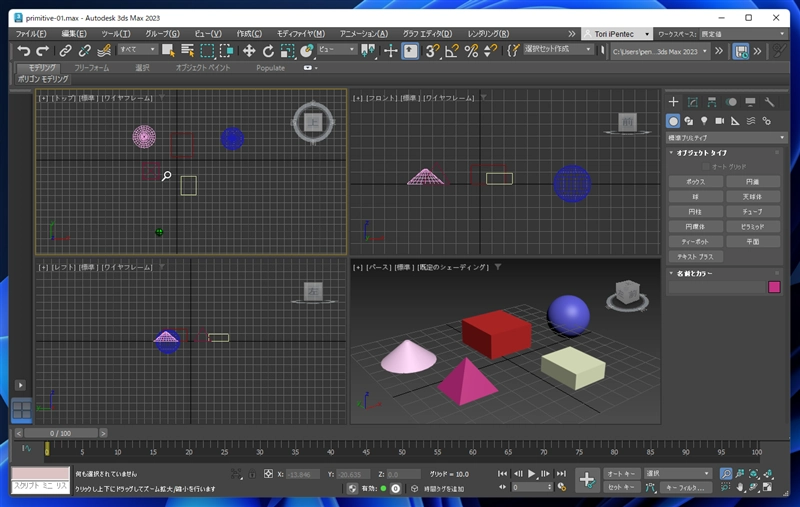Open the '選択セット作成' named selection dropdown

tap(558, 49)
